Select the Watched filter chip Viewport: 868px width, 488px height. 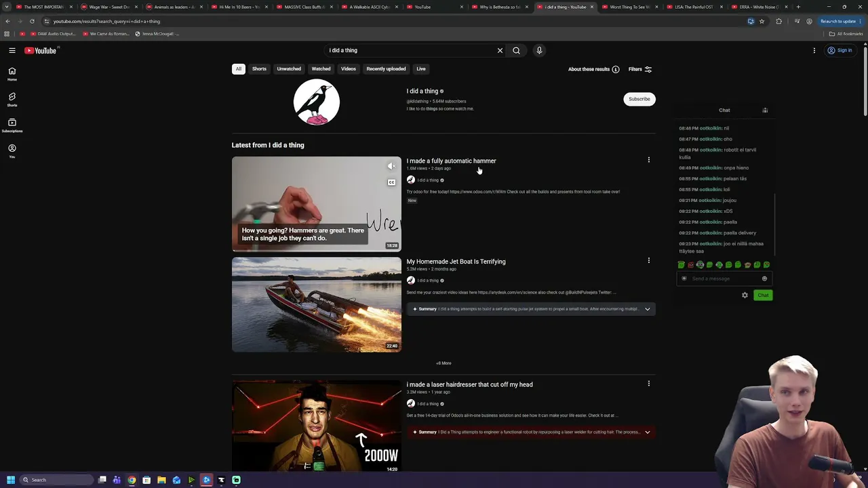(x=321, y=68)
